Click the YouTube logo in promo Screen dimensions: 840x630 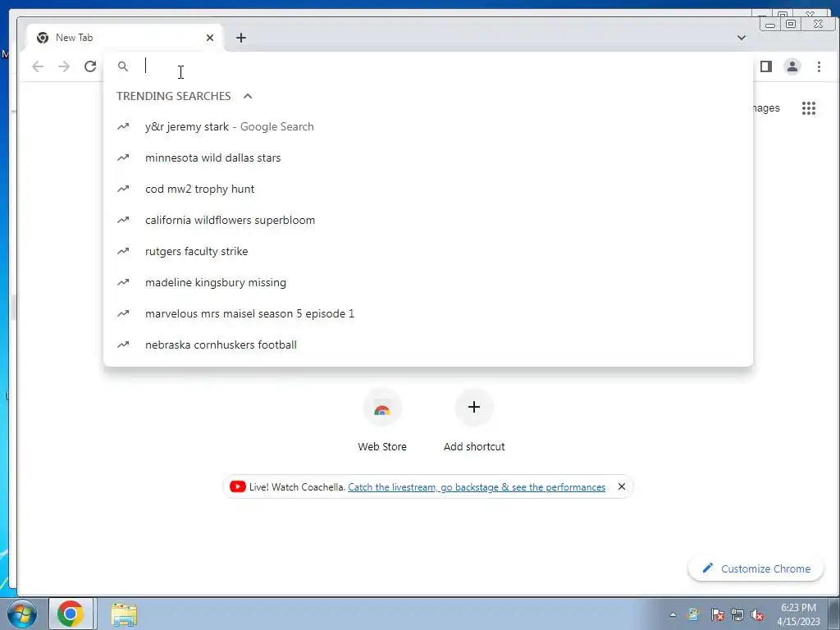click(x=237, y=486)
